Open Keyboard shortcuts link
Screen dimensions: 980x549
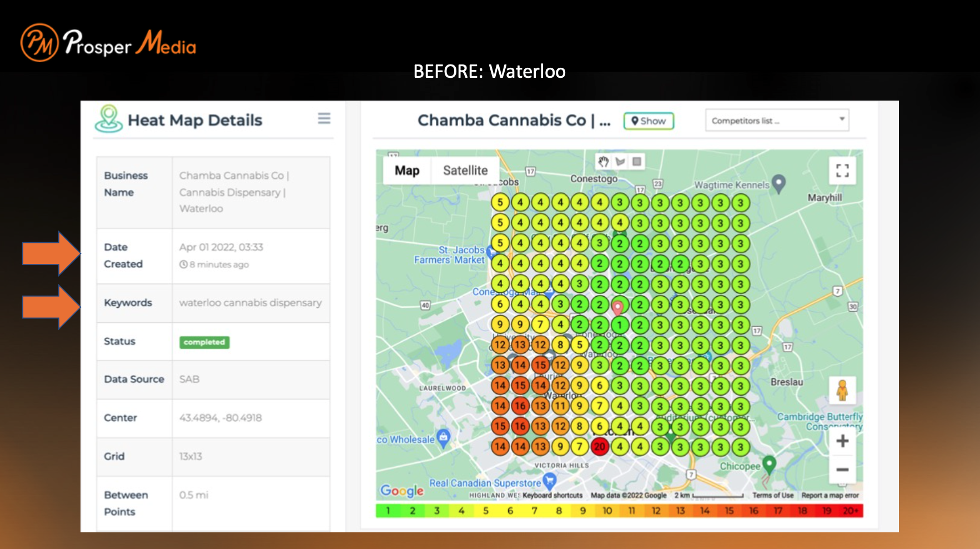coord(552,495)
